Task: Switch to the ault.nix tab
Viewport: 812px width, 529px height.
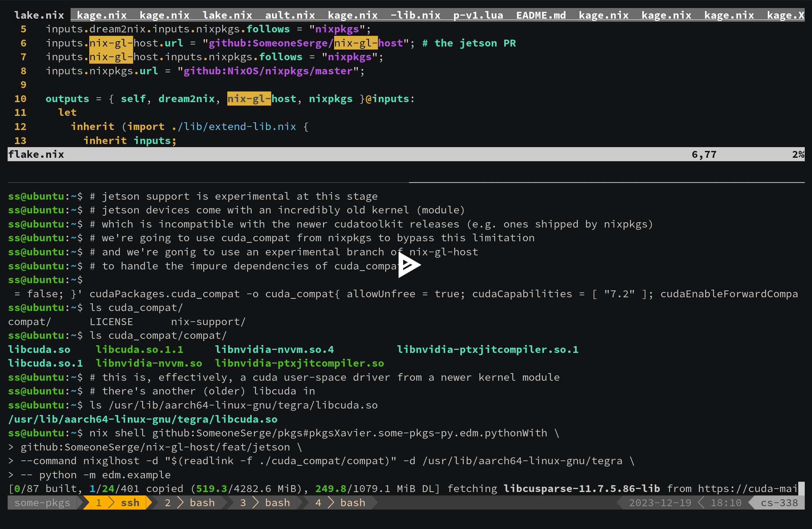Action: (x=290, y=15)
